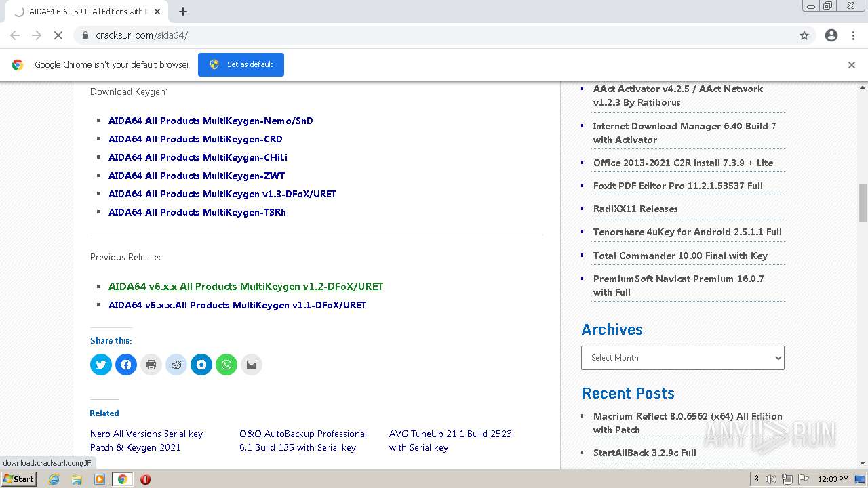
Task: Share by Email icon
Action: click(252, 365)
